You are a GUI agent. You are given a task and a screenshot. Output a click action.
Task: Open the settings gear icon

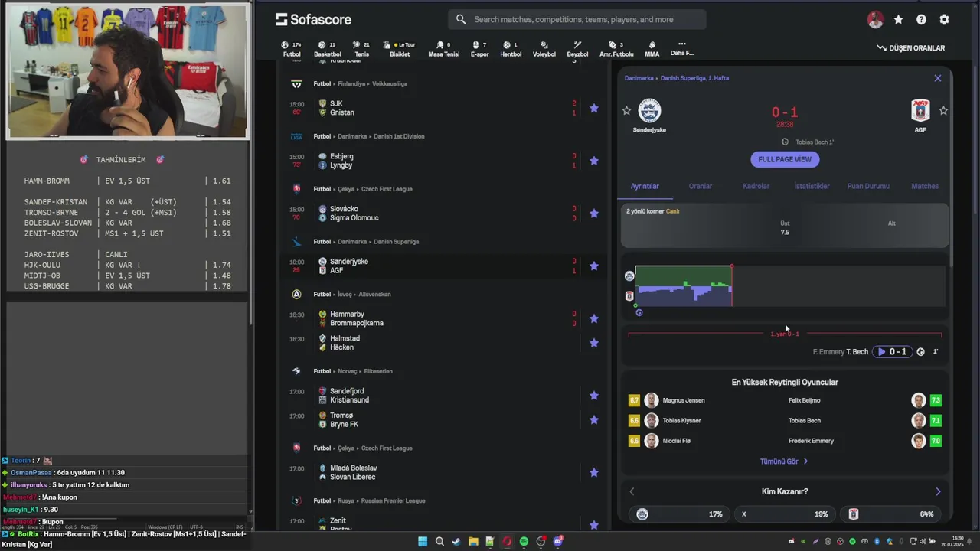pyautogui.click(x=944, y=20)
